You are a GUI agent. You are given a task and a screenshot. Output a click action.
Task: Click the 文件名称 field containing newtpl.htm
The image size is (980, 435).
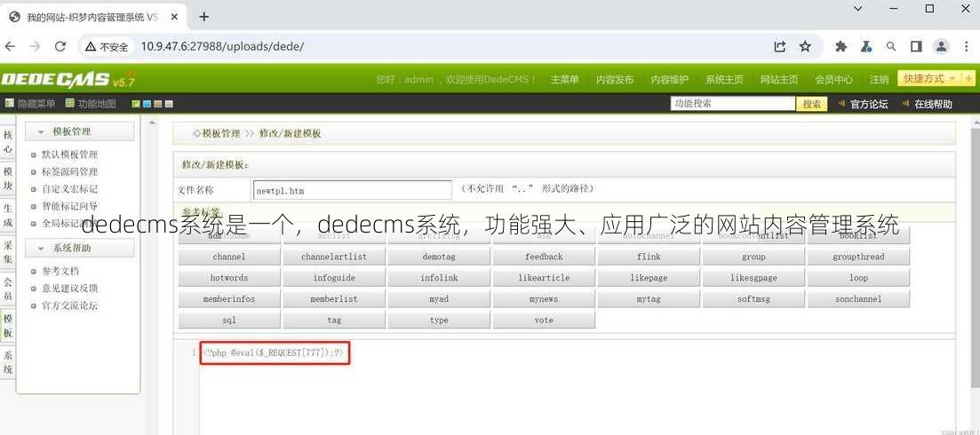tap(352, 190)
